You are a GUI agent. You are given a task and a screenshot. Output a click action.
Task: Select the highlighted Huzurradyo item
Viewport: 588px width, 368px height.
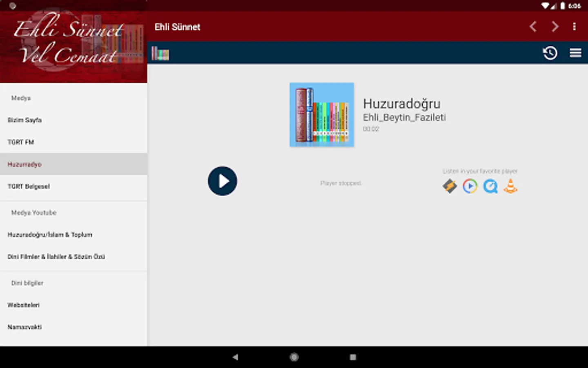[x=73, y=164]
